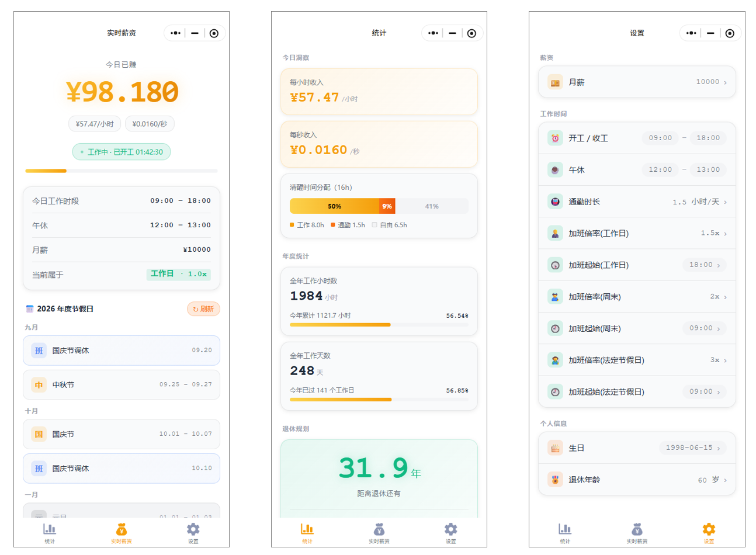
Task: Tap the ¥0.0160/秒 rate pill
Action: [150, 124]
